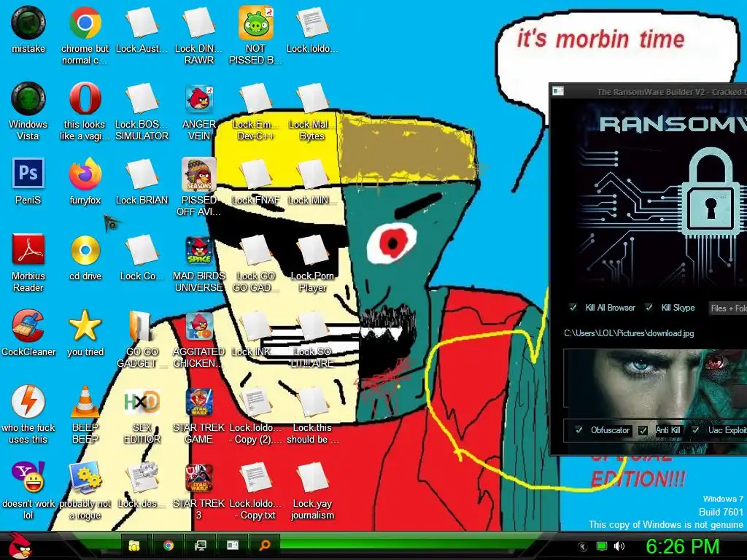Select the Lock.BOS SIMULATOR file

point(142,98)
